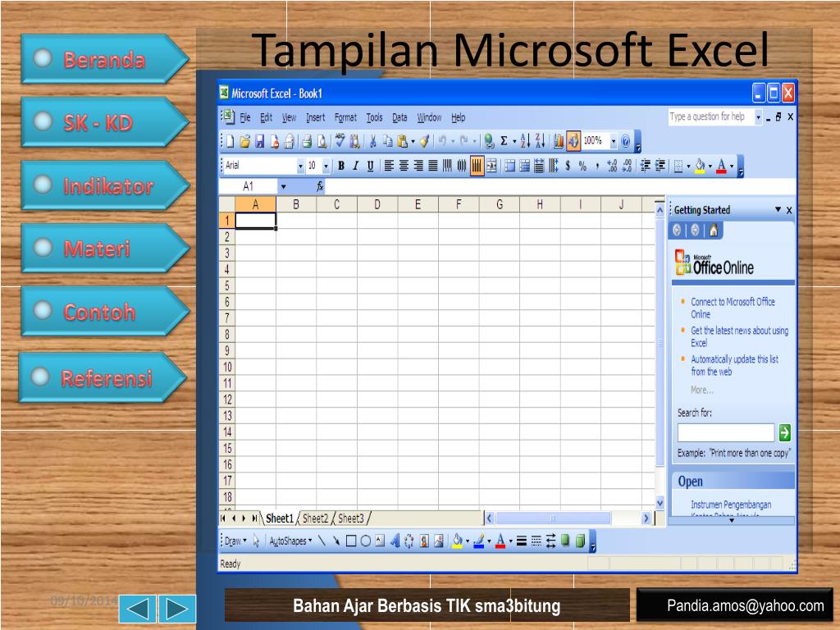Open the Fill Color dropdown arrow in Formatting toolbar
Image resolution: width=840 pixels, height=630 pixels.
[710, 167]
